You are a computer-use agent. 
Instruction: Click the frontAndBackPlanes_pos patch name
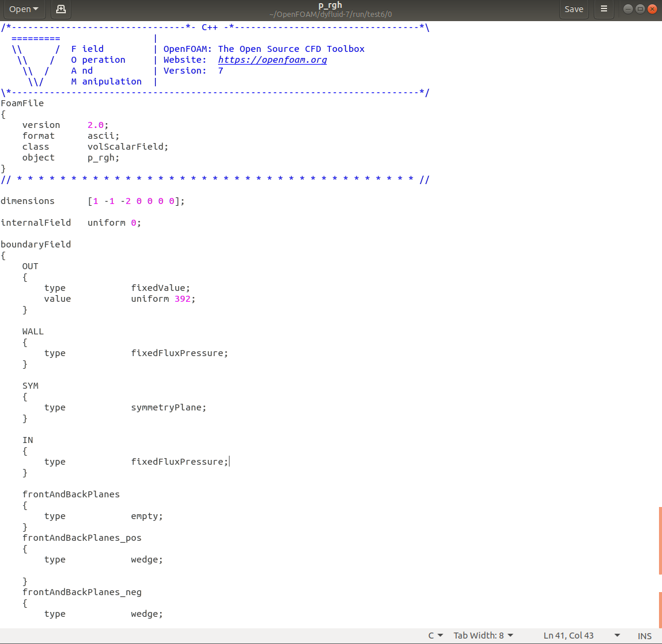click(x=82, y=537)
